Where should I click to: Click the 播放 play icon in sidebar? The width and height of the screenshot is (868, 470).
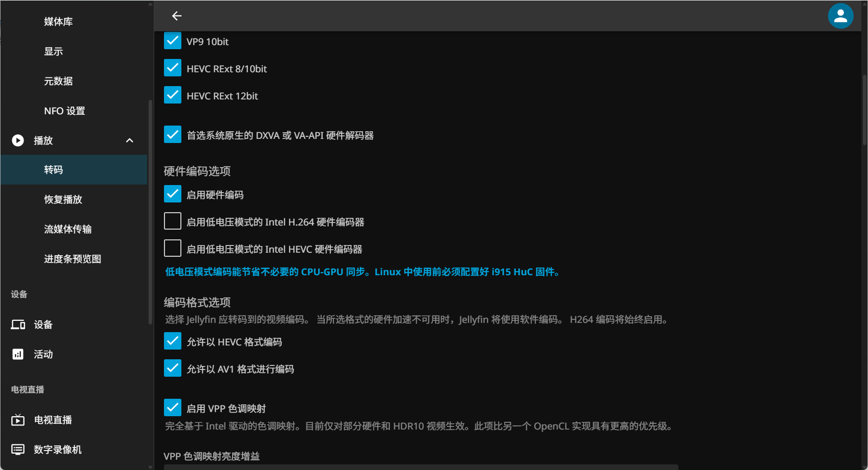[x=18, y=140]
